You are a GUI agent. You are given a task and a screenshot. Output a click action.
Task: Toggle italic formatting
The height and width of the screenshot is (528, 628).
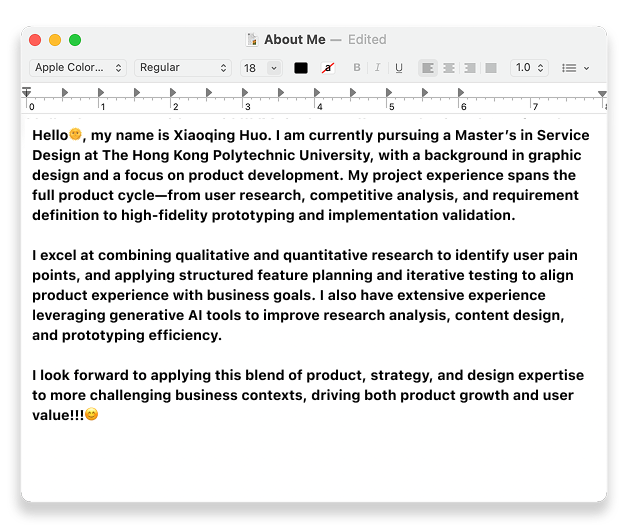[377, 68]
